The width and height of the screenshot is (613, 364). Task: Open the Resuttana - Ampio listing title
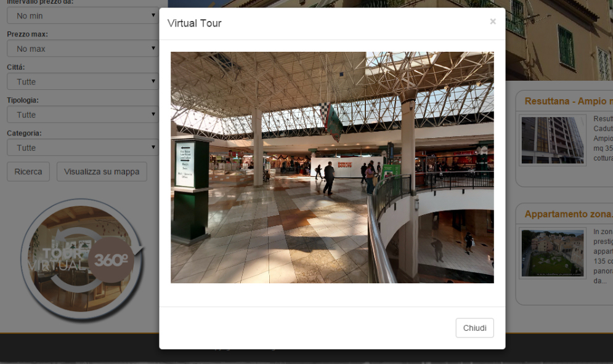click(569, 101)
